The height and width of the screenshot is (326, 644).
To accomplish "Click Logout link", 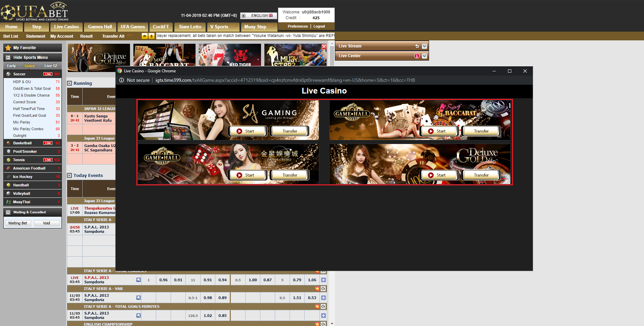I will [x=319, y=26].
